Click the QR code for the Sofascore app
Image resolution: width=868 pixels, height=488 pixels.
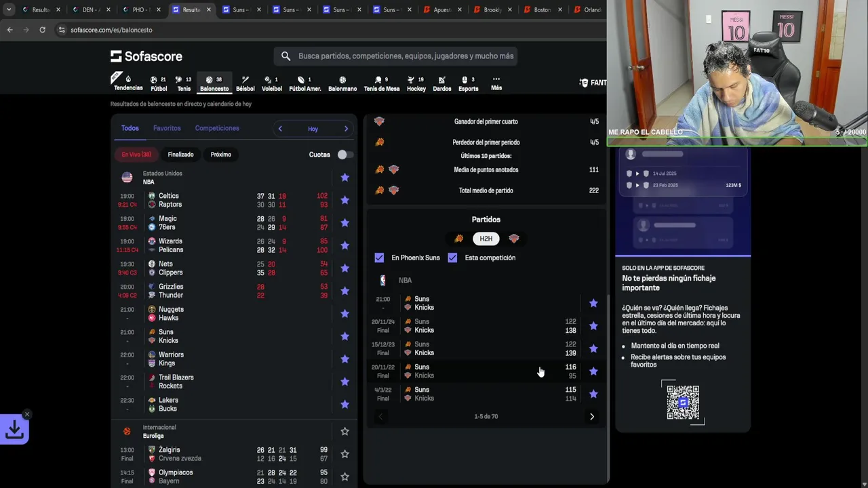[x=683, y=403]
